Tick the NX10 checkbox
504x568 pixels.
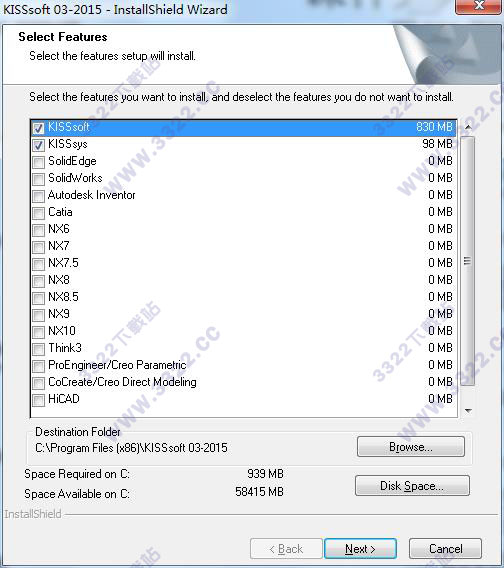[x=38, y=333]
